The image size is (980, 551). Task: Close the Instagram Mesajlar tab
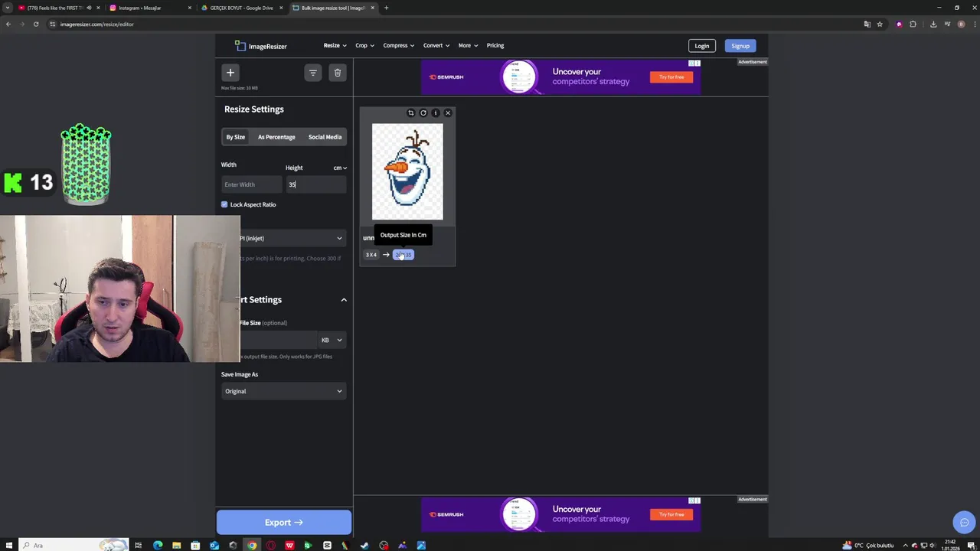[190, 8]
